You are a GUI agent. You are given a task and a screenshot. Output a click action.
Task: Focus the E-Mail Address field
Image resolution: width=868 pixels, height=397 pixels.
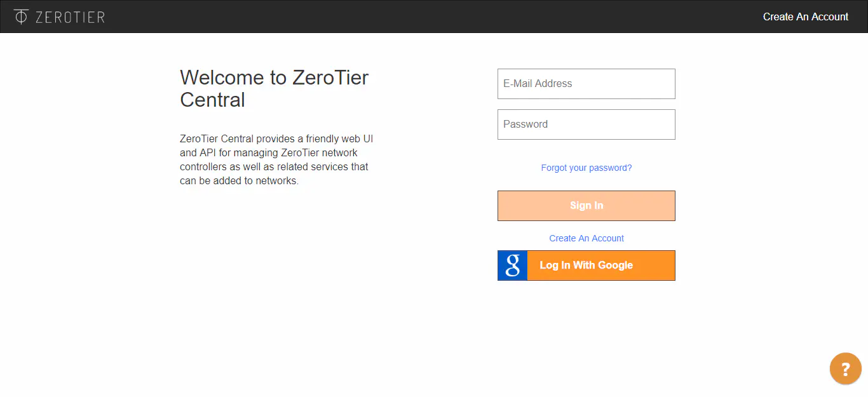coord(586,84)
